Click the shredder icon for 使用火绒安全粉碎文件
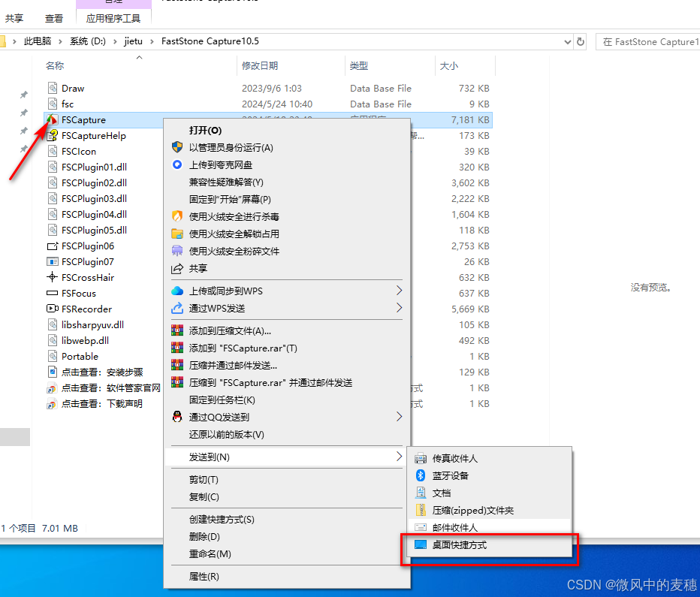The height and width of the screenshot is (597, 700). (177, 251)
